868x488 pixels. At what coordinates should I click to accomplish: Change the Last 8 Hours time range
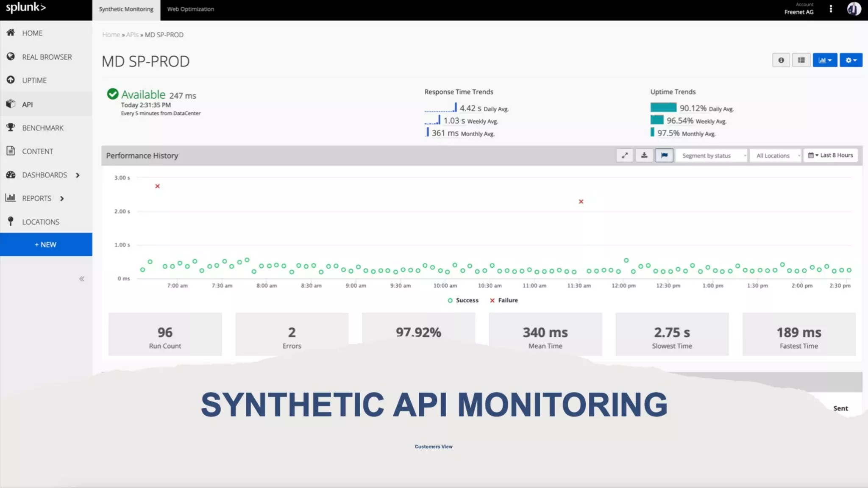831,155
